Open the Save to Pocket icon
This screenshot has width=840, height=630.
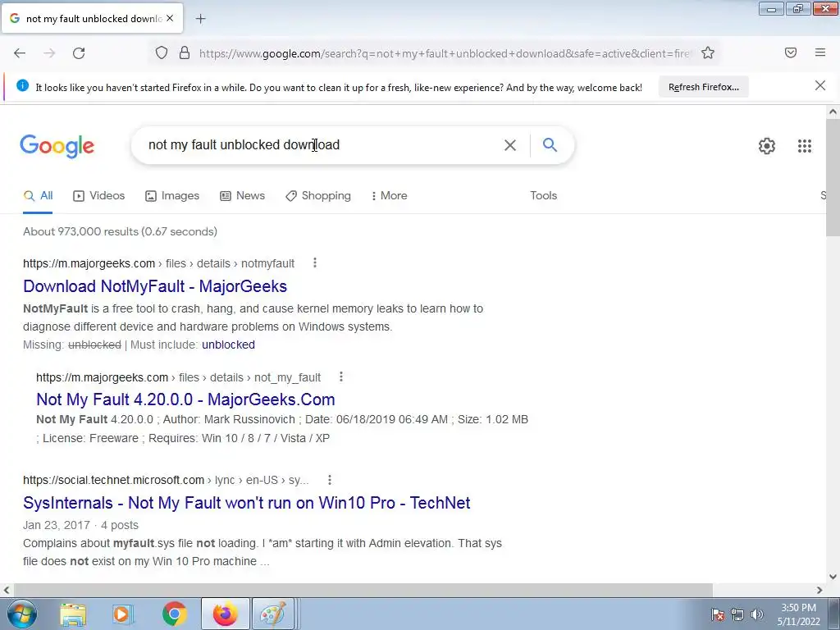click(x=791, y=52)
